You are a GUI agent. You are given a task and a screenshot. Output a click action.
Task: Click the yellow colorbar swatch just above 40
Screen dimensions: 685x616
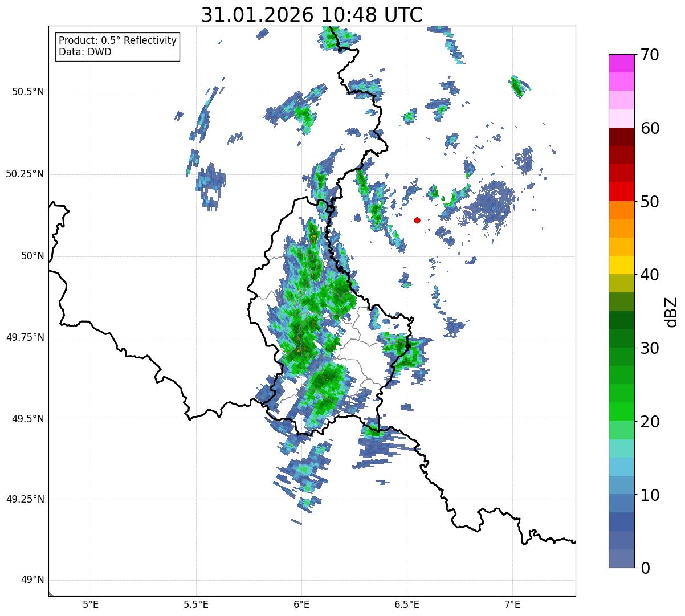621,266
